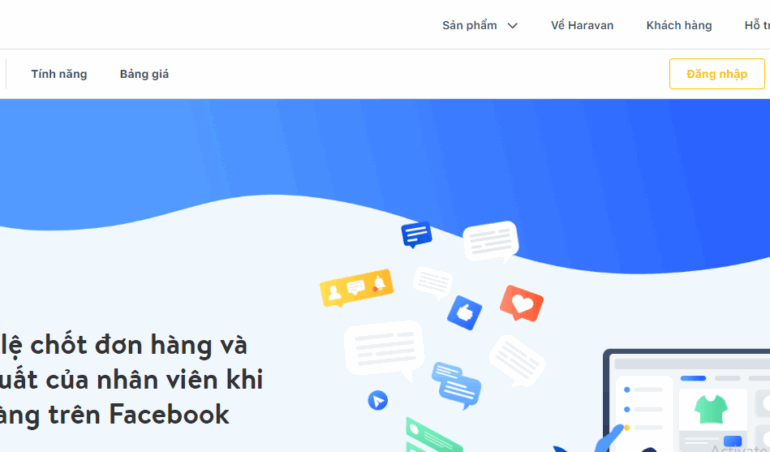Click the white speech bubble near the wave top

coord(491,241)
